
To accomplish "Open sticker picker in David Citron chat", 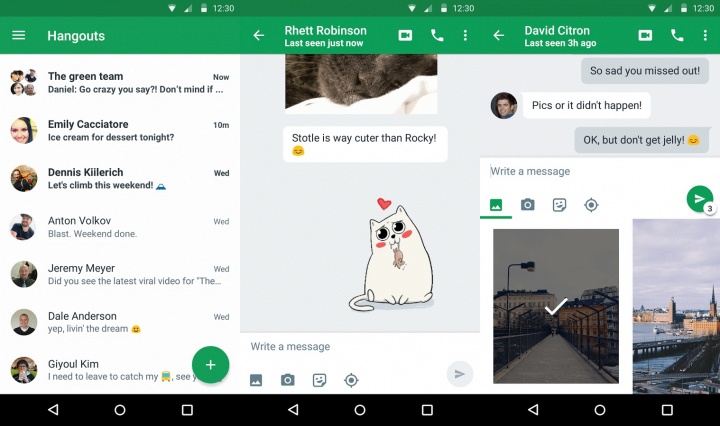I will tap(559, 205).
